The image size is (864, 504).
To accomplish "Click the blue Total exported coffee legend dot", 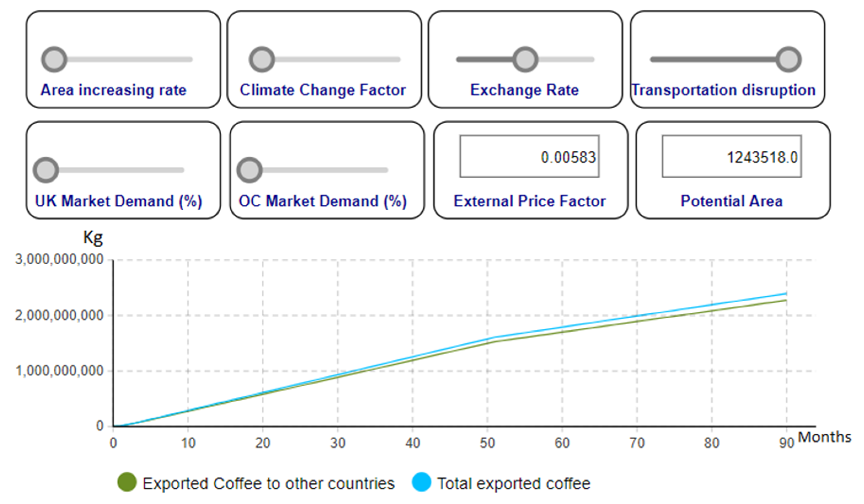I will click(421, 483).
